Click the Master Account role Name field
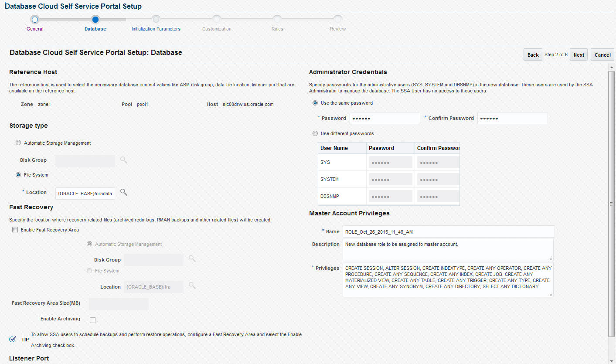 click(449, 231)
